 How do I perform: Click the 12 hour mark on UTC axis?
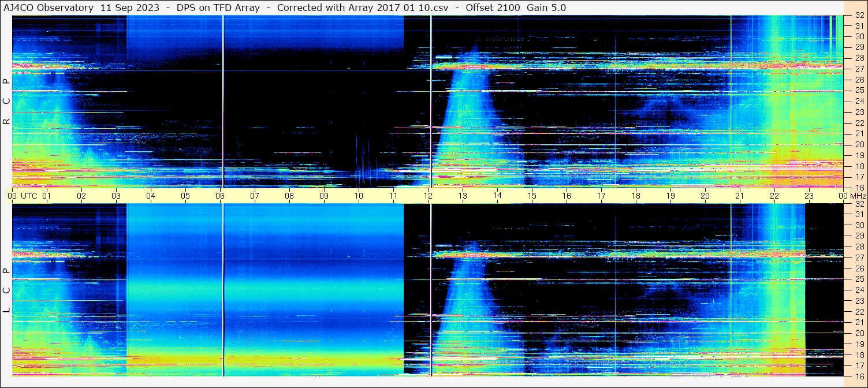(x=428, y=196)
